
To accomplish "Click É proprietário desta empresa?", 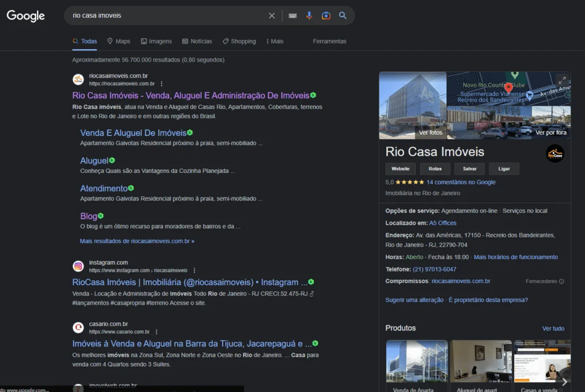I will (x=488, y=300).
